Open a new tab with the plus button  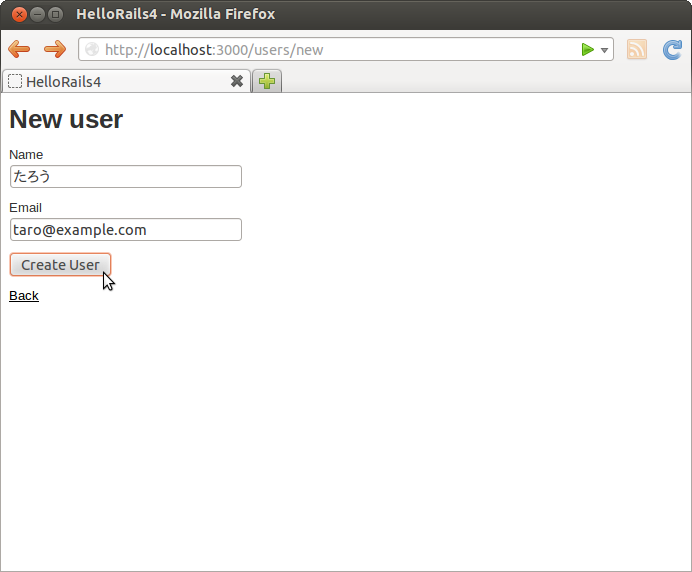(267, 82)
